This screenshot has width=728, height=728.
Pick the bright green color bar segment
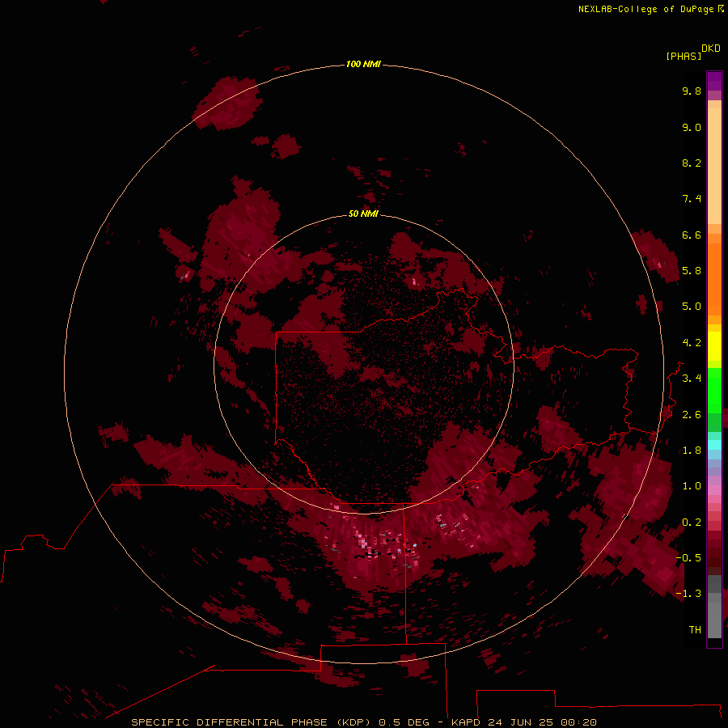click(x=714, y=391)
